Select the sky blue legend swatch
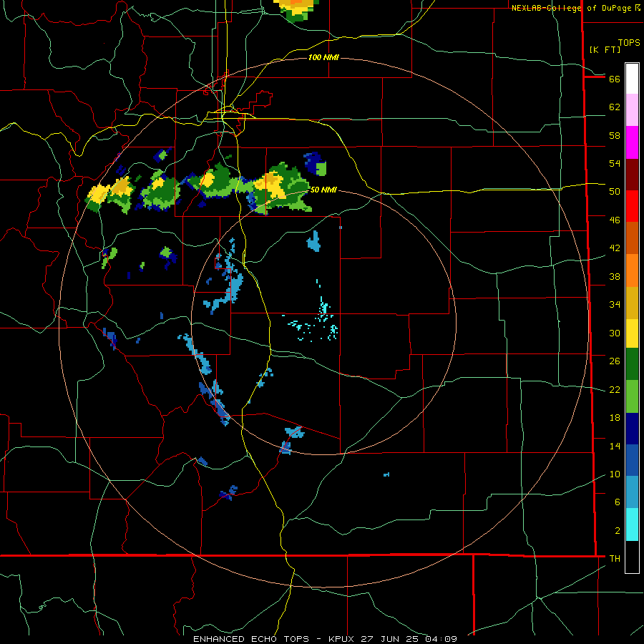The width and height of the screenshot is (644, 644). point(632,492)
